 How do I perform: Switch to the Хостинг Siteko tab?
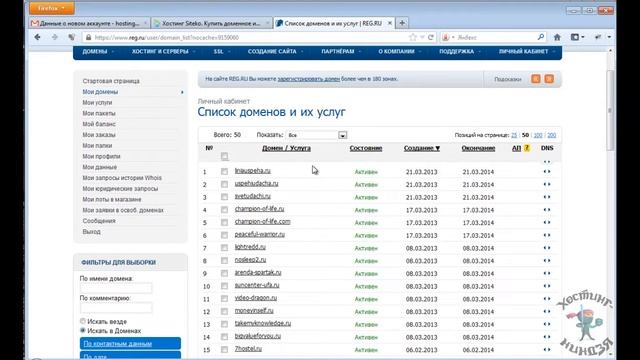(x=211, y=23)
